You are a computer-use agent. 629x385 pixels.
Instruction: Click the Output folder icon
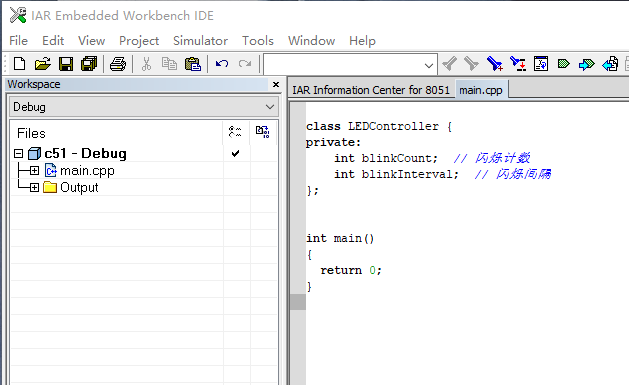50,187
